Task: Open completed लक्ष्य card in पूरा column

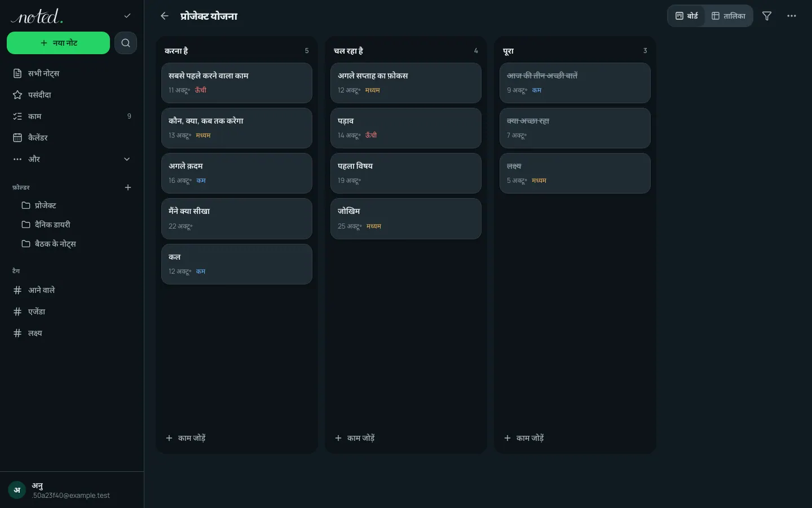Action: (x=575, y=173)
